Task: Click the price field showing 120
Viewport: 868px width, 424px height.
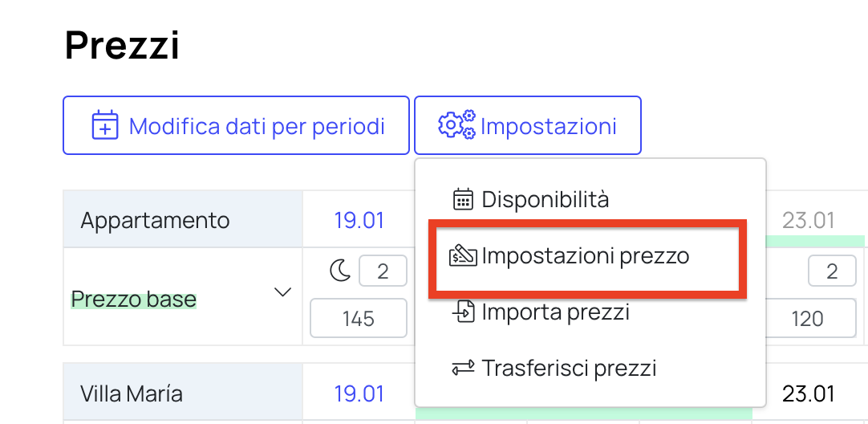Action: pos(808,318)
